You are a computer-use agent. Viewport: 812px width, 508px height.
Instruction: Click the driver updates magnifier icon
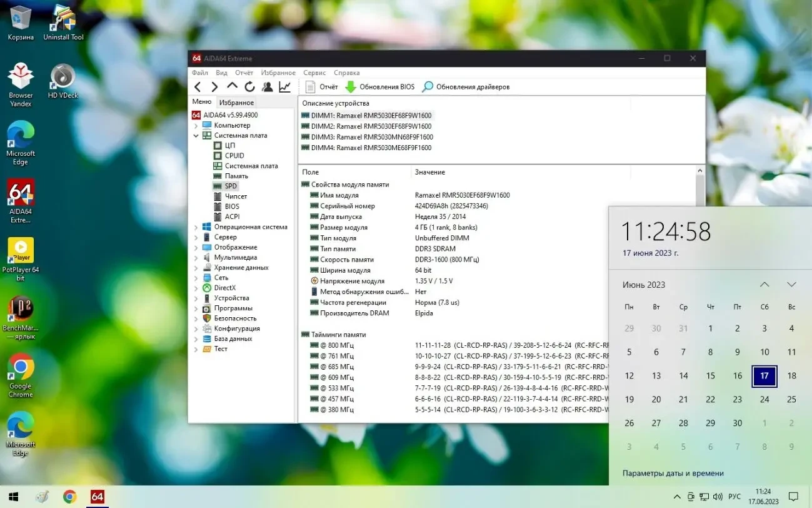click(x=428, y=87)
